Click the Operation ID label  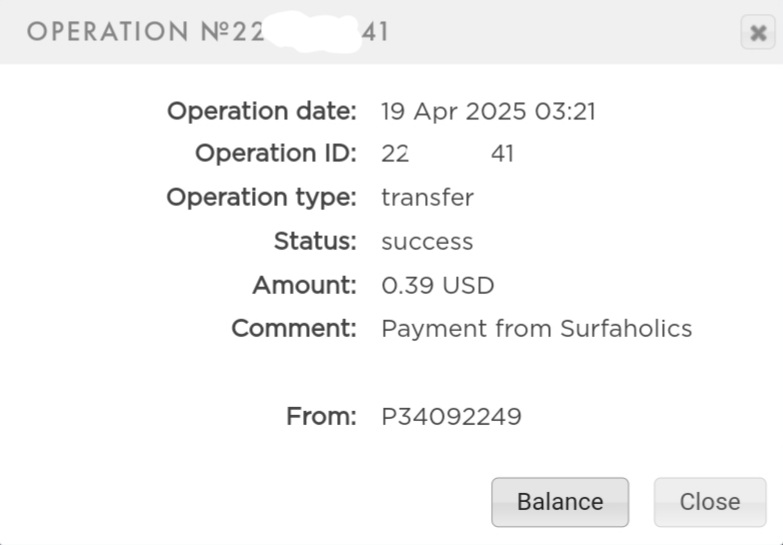pos(276,153)
